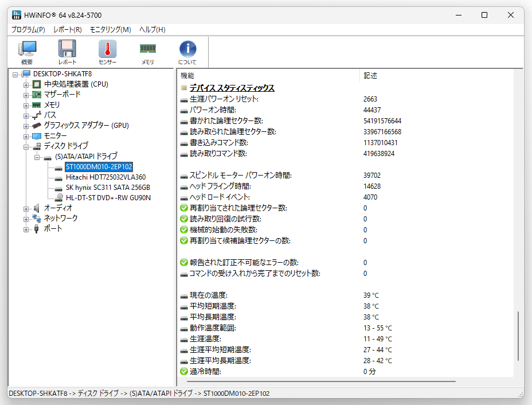Collapse the (S)ATA/ATAPI ドライブ node
This screenshot has width=532, height=405.
[37, 157]
